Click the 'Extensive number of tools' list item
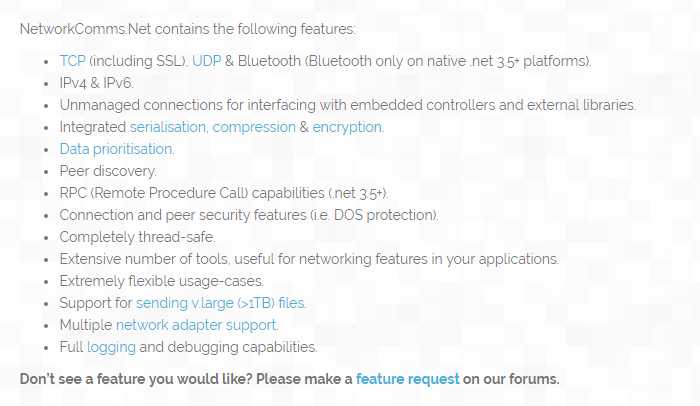Image resolution: width=700 pixels, height=406 pixels. point(309,259)
